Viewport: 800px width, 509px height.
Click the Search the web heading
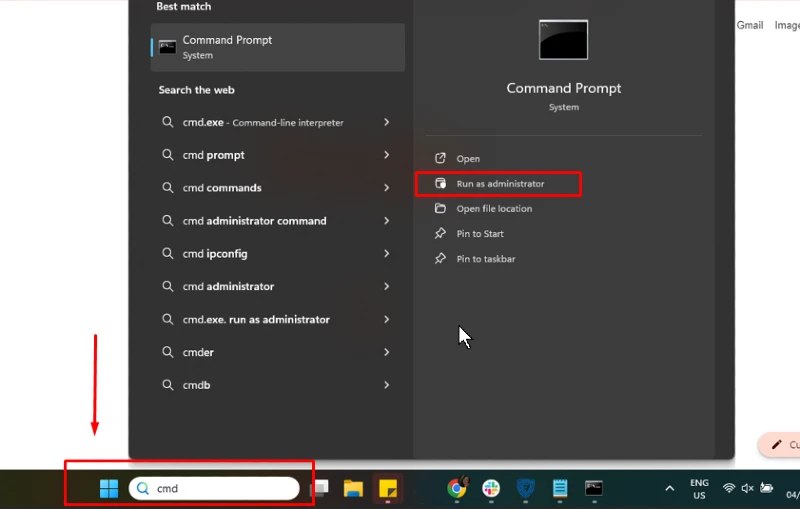(x=196, y=90)
